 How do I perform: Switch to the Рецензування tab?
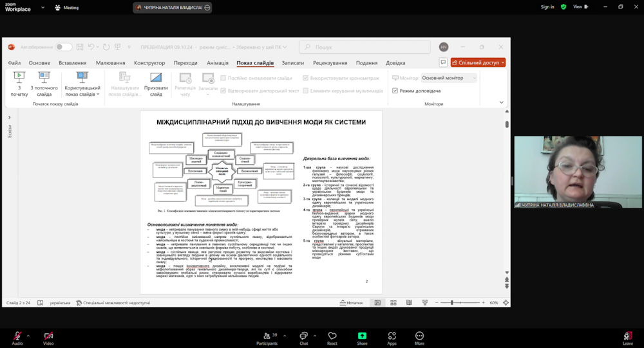(330, 63)
